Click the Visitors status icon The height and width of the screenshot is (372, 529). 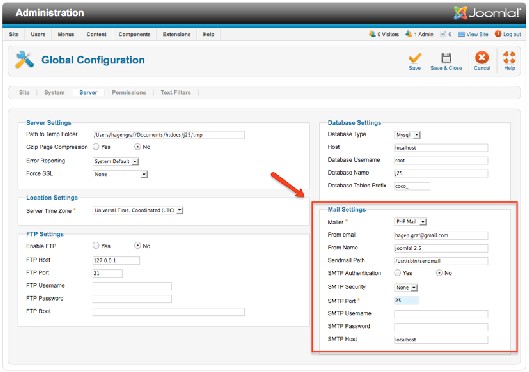pyautogui.click(x=372, y=34)
